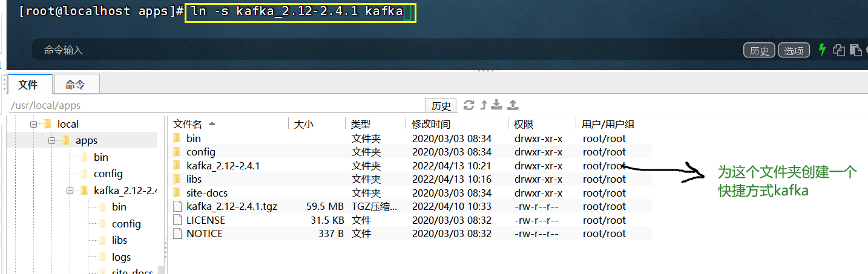Click the 59.5 MB size cell

(x=325, y=206)
